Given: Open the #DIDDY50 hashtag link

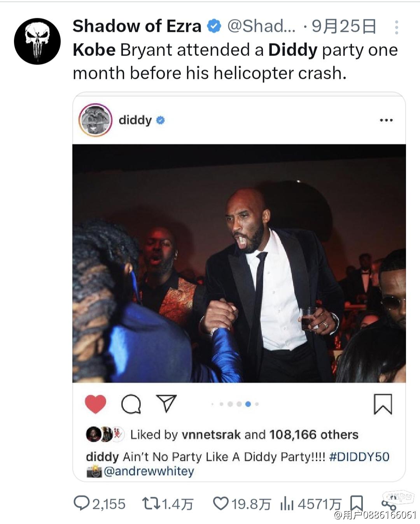Looking at the screenshot, I should tap(359, 456).
